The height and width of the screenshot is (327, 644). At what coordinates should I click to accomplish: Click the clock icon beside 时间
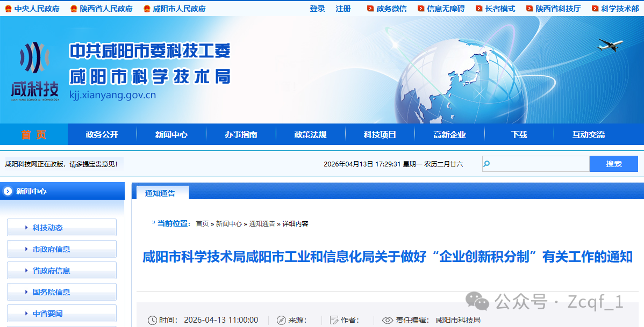coord(152,320)
